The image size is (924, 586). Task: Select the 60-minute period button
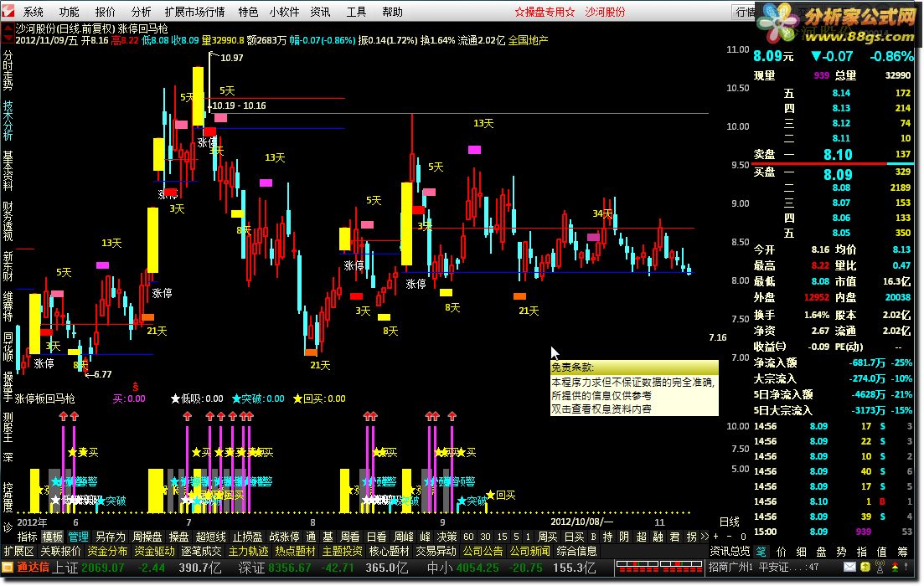pos(468,537)
